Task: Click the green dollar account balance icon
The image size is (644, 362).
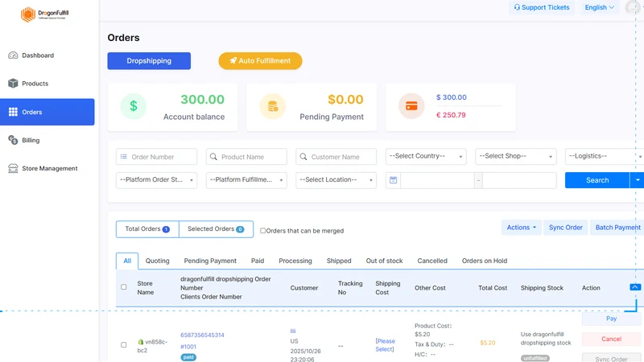Action: pyautogui.click(x=134, y=106)
